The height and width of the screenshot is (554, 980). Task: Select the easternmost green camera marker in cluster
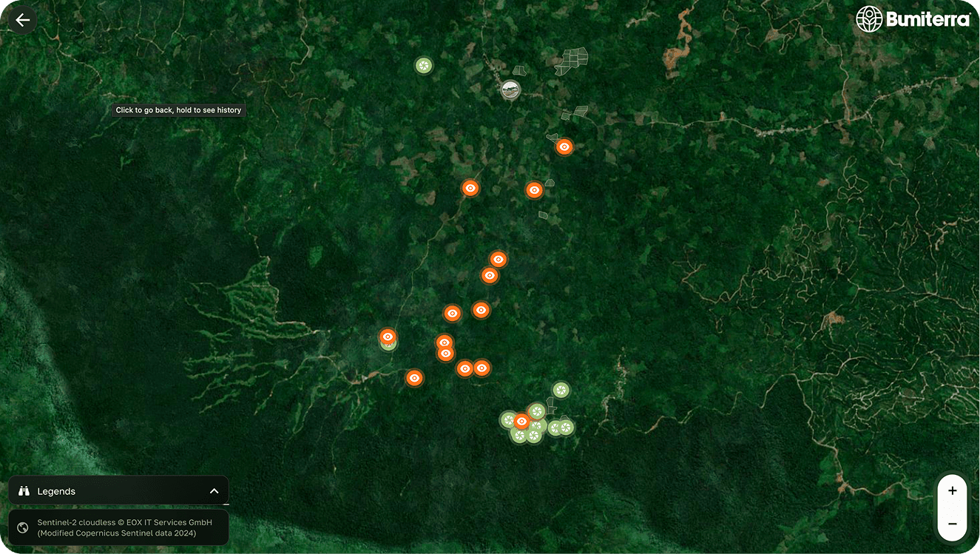pyautogui.click(x=566, y=427)
